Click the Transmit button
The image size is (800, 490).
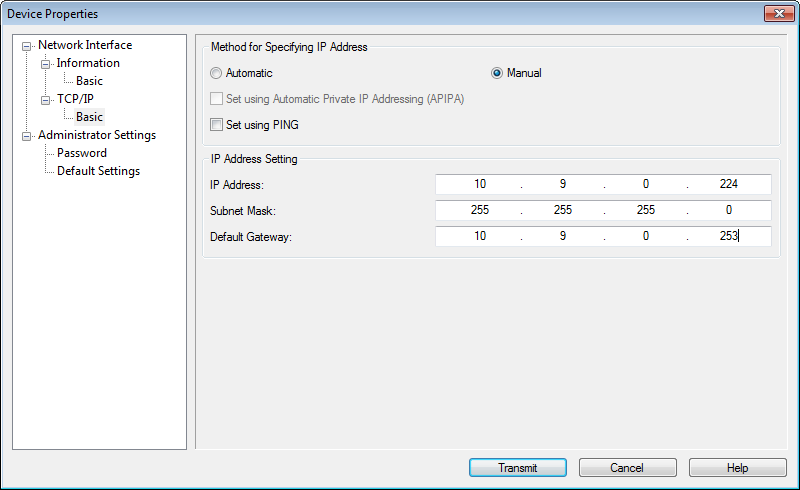coord(518,468)
